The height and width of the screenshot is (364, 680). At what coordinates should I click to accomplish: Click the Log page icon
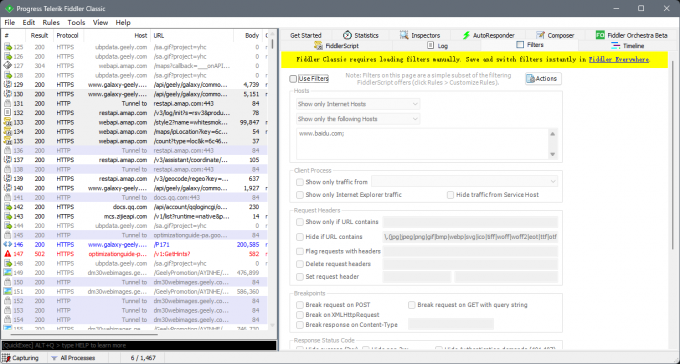(x=431, y=46)
